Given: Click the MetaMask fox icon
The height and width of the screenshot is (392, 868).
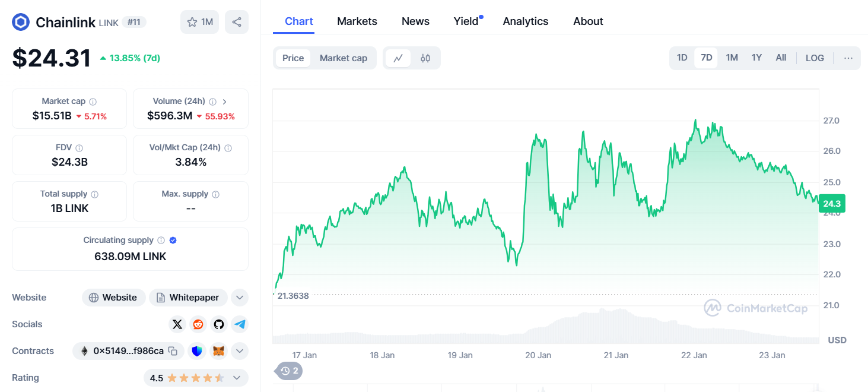Looking at the screenshot, I should 219,351.
